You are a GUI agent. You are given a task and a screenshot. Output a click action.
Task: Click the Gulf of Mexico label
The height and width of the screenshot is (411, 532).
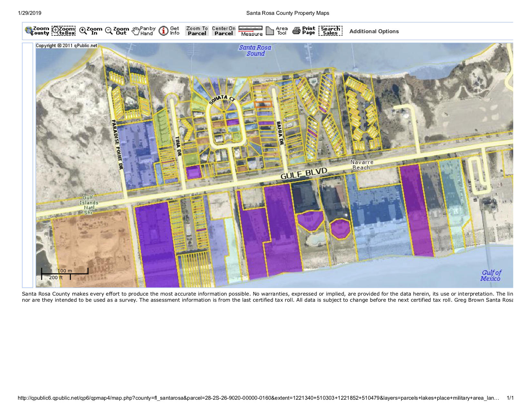(491, 276)
